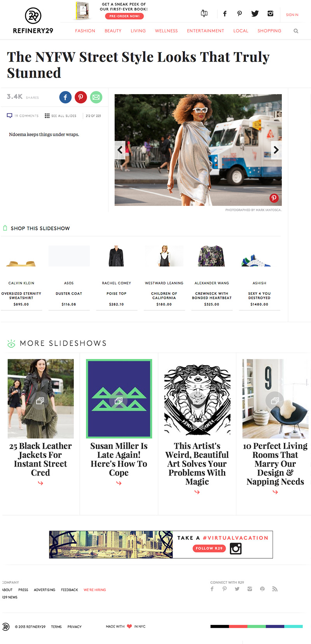Click the Pre-Order Now button

pos(124,16)
